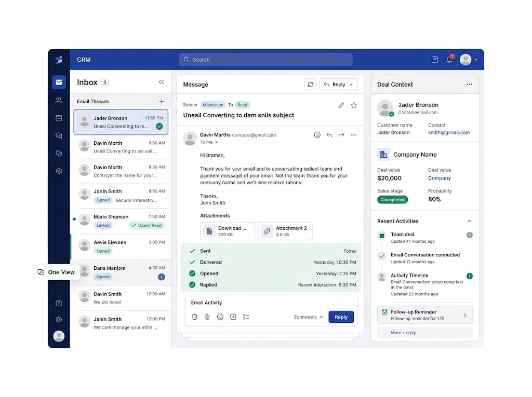The height and width of the screenshot is (397, 532).
Task: Click the add-block plus icon in composer
Action: point(233,317)
